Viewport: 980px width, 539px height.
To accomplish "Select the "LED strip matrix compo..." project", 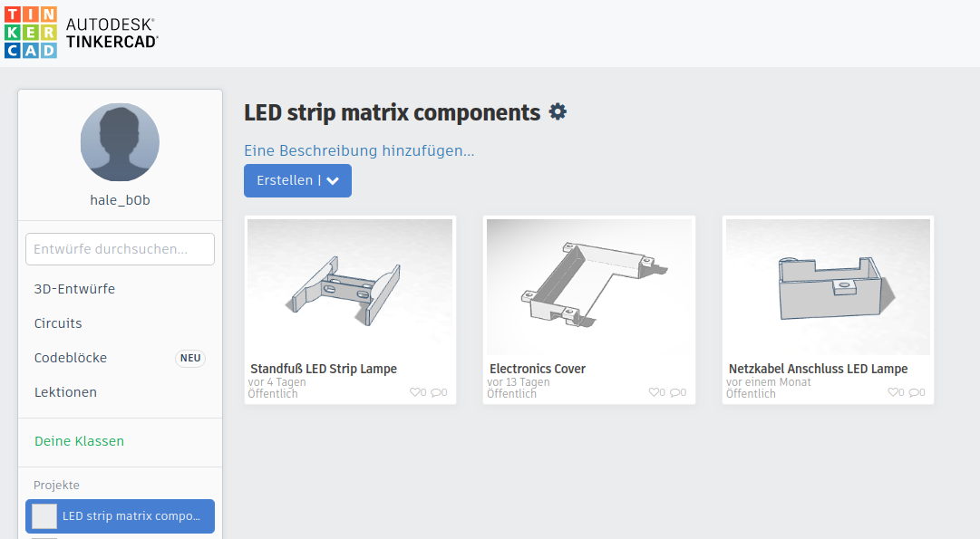I will [x=120, y=515].
